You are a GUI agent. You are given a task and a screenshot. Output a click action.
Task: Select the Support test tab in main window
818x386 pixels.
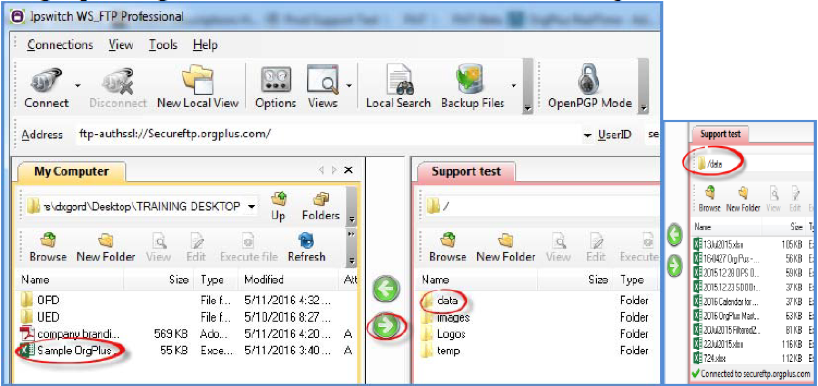(466, 172)
